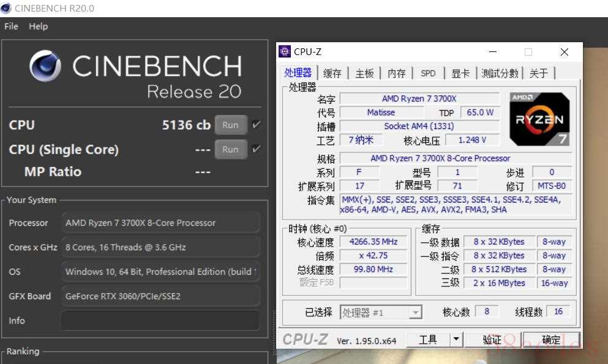Click the 验证 button in CPU-Z
Viewport: 608px width, 364px height.
tap(493, 340)
